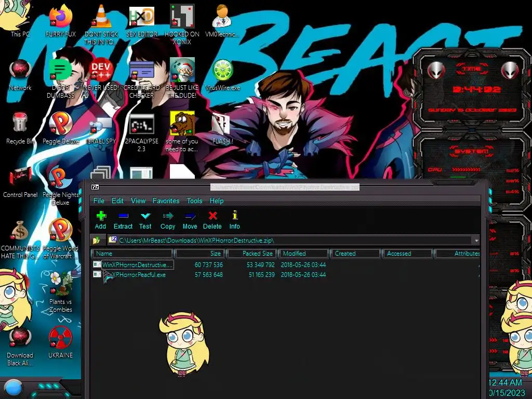Viewport: 532px width, 399px height.
Task: Open the Edit menu
Action: pyautogui.click(x=117, y=201)
